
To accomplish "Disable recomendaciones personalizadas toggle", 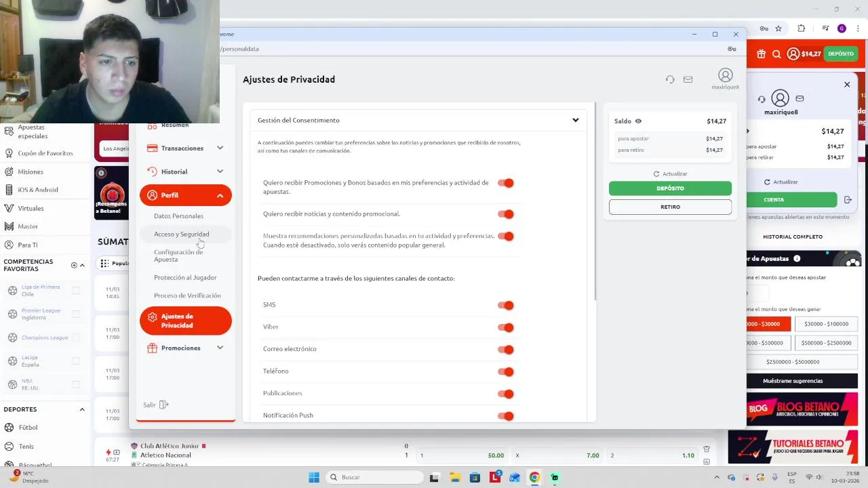I will pyautogui.click(x=506, y=236).
